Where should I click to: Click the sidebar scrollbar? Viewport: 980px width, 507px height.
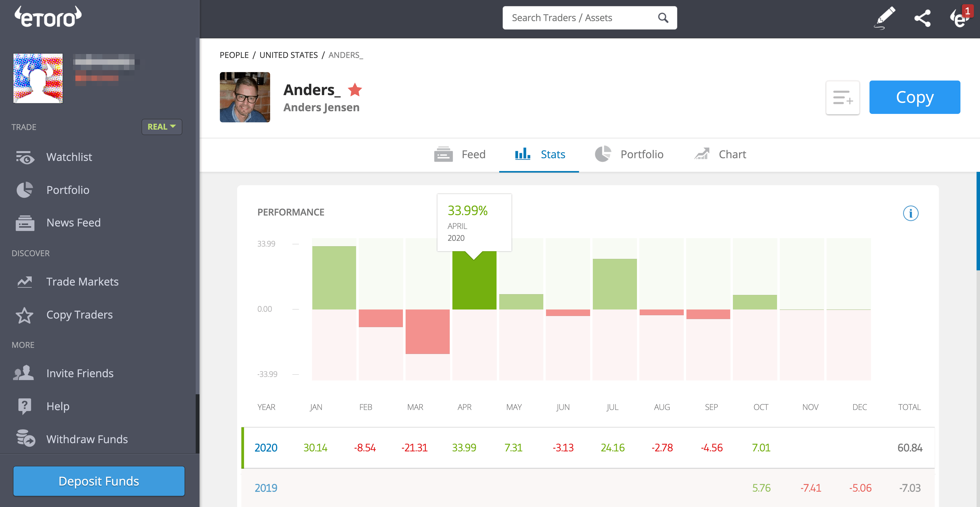[197, 424]
